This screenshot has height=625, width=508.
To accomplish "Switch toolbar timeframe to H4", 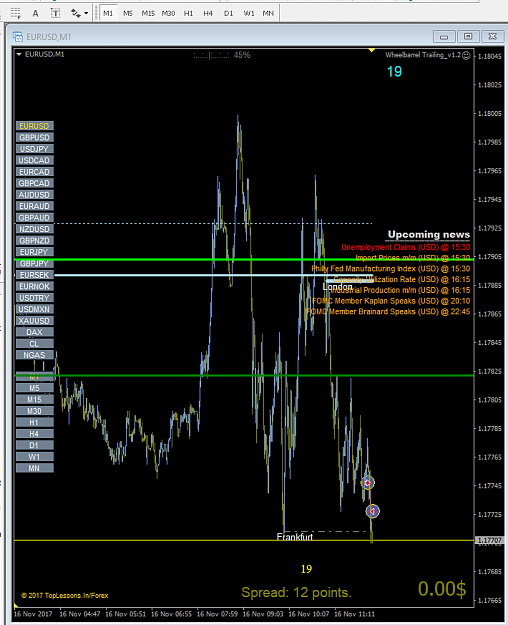I will [x=208, y=13].
